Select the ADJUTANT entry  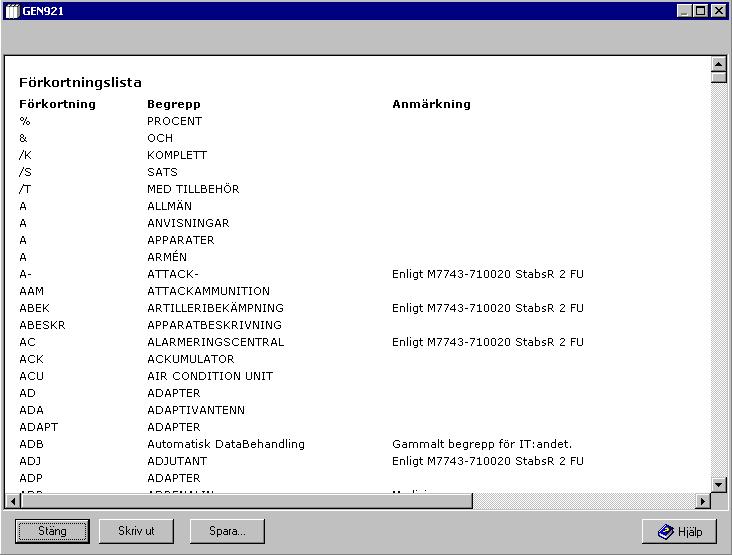177,461
